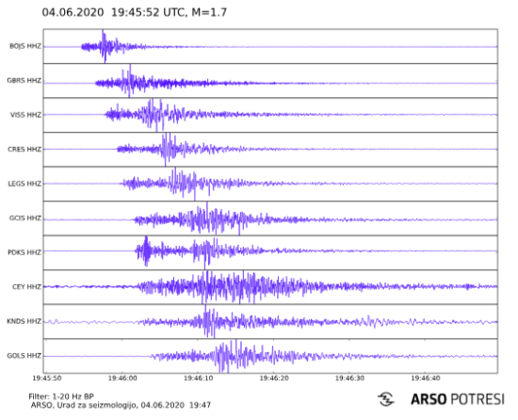This screenshot has width=518, height=420.
Task: Select the VISS HHZ station label
Action: [x=25, y=115]
